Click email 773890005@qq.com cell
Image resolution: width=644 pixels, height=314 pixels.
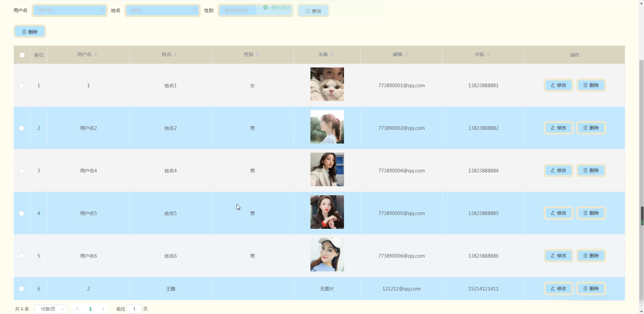401,213
